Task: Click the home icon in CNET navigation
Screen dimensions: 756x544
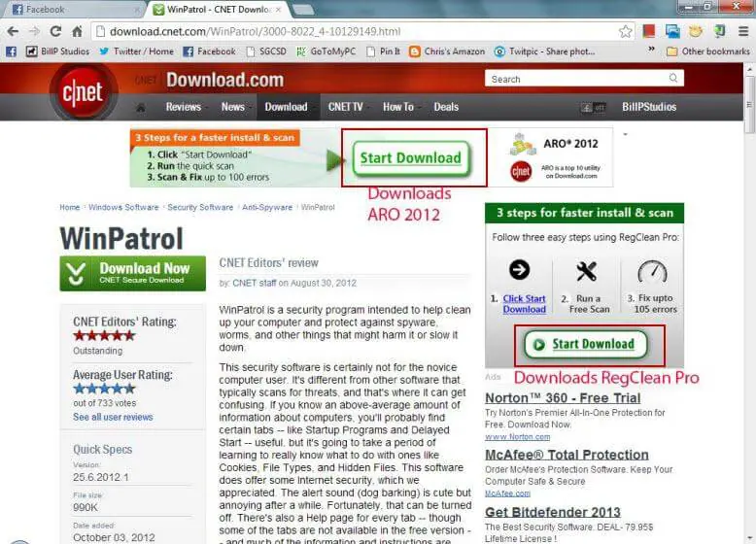Action: tap(141, 108)
